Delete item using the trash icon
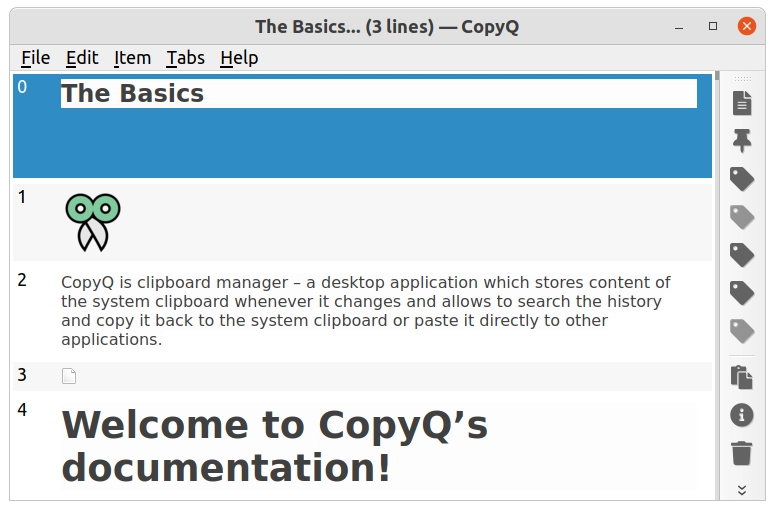 (741, 453)
